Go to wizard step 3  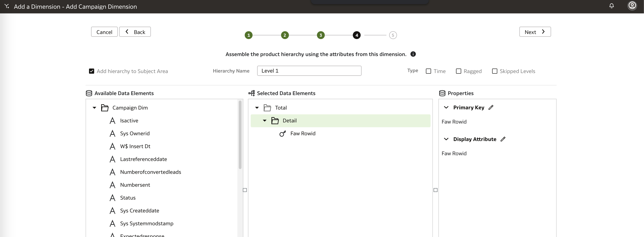pos(320,35)
